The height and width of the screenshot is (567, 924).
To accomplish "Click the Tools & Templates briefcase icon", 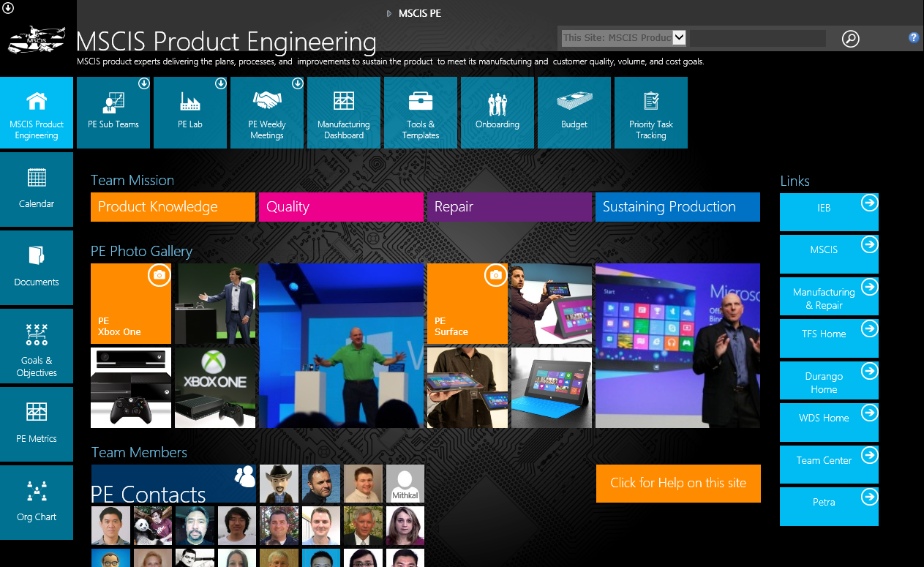I will [421, 101].
